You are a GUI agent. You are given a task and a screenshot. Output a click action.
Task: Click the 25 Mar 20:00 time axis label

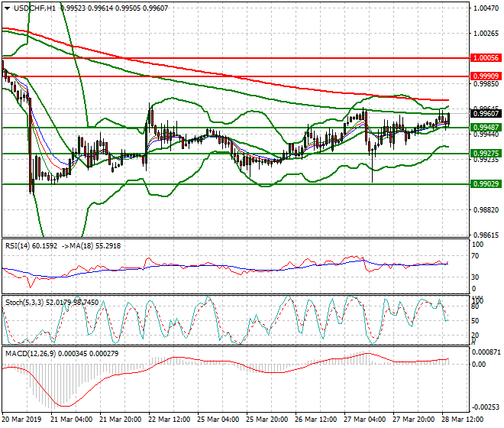[267, 420]
